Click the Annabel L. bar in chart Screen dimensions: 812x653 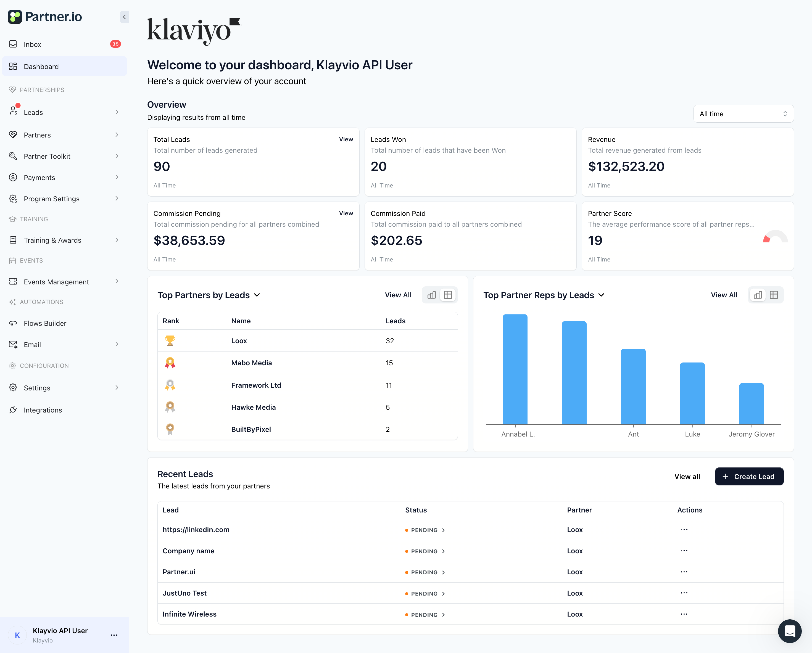[x=515, y=369]
